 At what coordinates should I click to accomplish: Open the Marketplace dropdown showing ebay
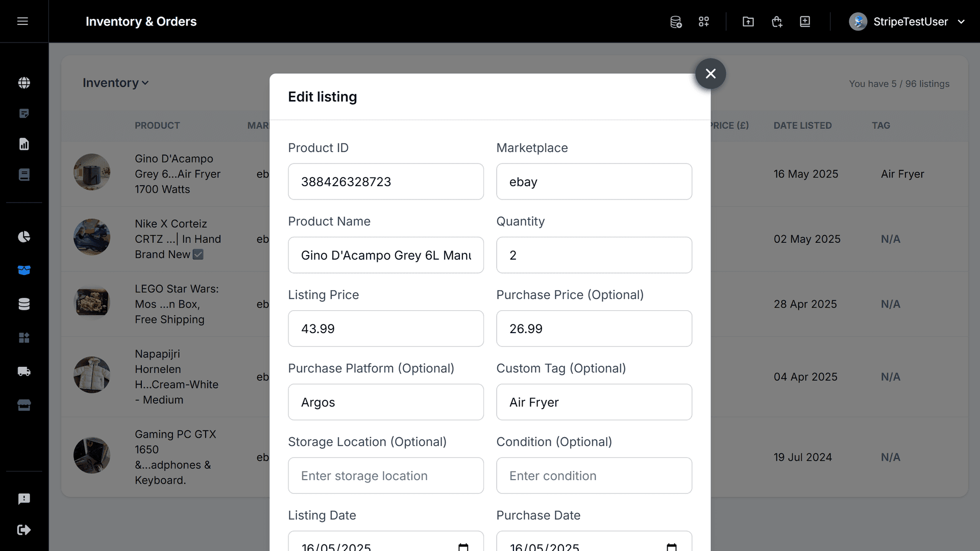pos(594,182)
